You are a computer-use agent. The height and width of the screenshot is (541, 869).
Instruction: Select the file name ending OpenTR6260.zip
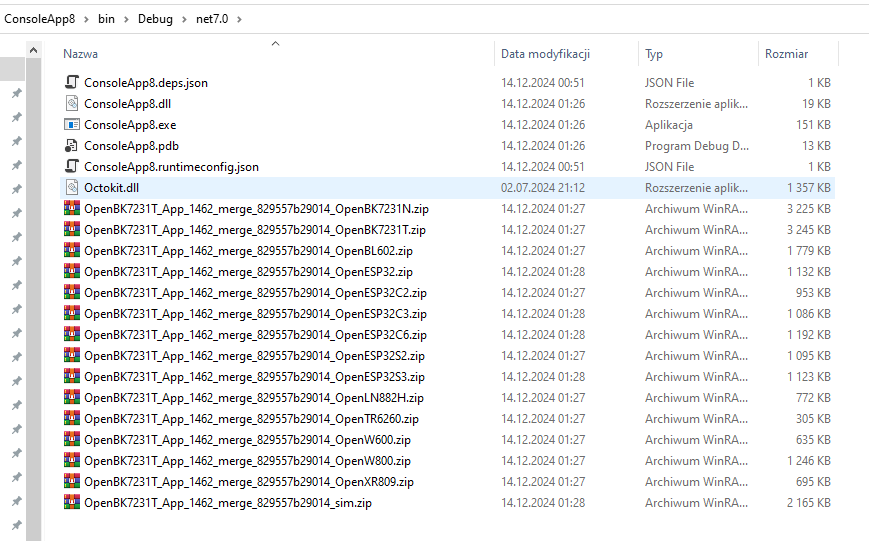click(252, 419)
